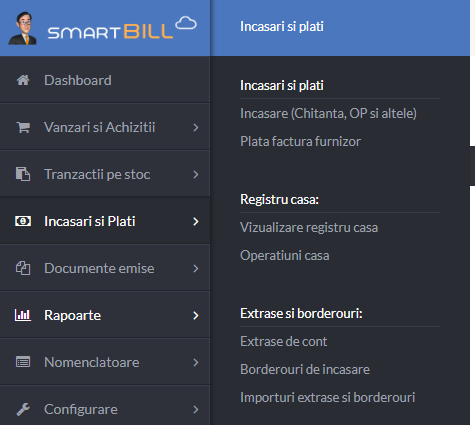Screen dimensions: 475x425
Task: Expand the Nomenclatoare chevron arrow
Action: [196, 362]
